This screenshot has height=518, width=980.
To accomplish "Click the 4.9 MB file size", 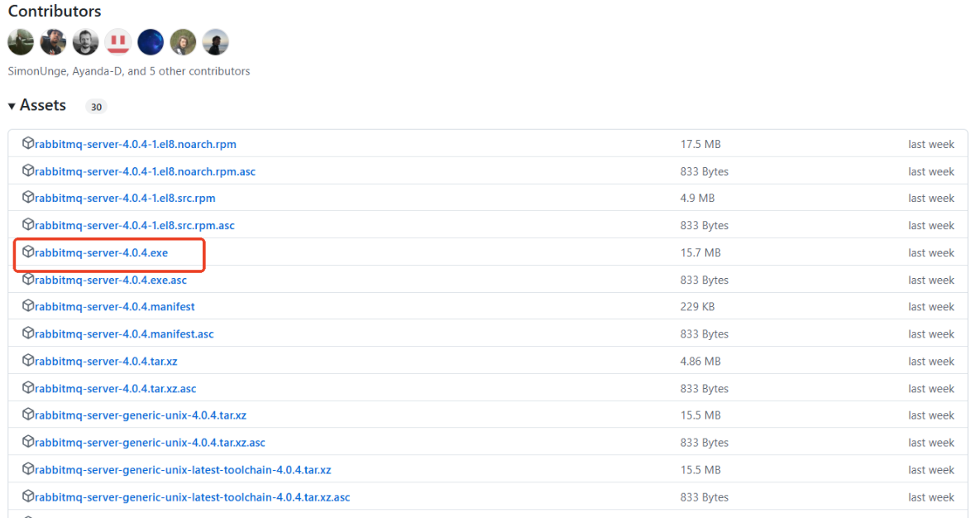I will (697, 199).
